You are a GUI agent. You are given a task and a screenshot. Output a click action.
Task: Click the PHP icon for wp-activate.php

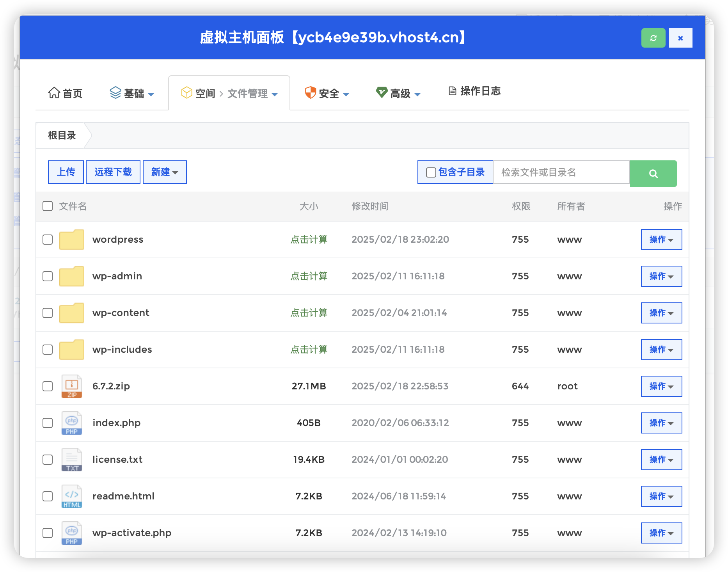point(72,533)
